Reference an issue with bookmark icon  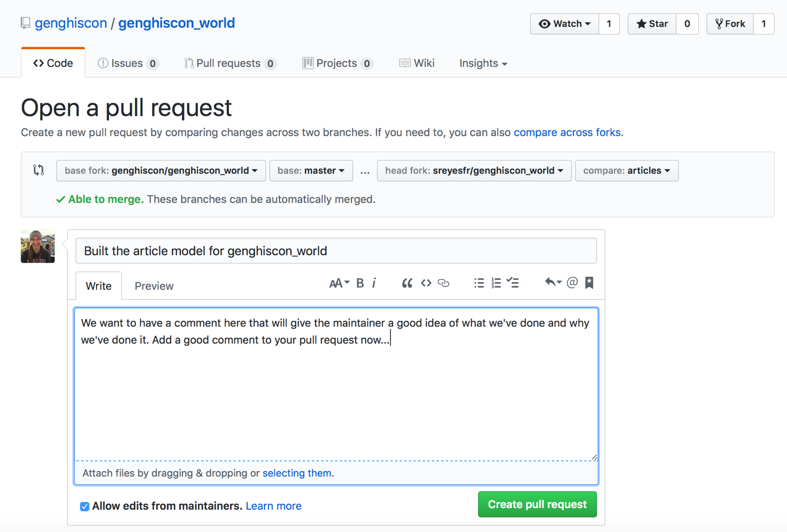589,283
